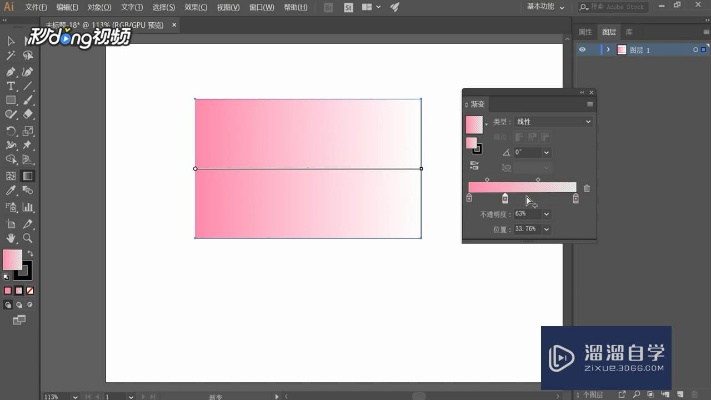Open the location percentage dropdown arrow
The image size is (711, 400).
coord(546,229)
